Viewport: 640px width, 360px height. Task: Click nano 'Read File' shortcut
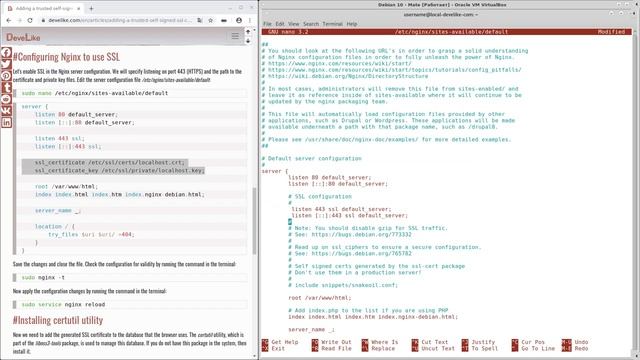click(x=331, y=349)
